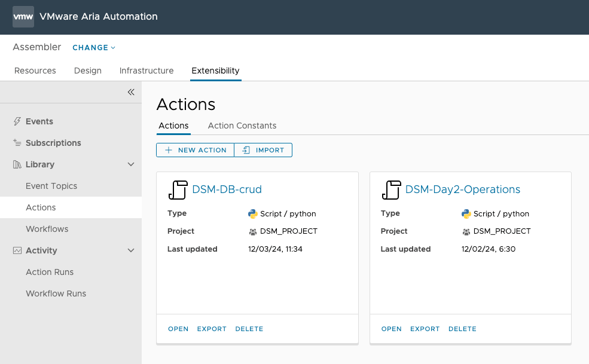Image resolution: width=589 pixels, height=364 pixels.
Task: Click Python icon on DSM-DB-crud card
Action: (253, 214)
